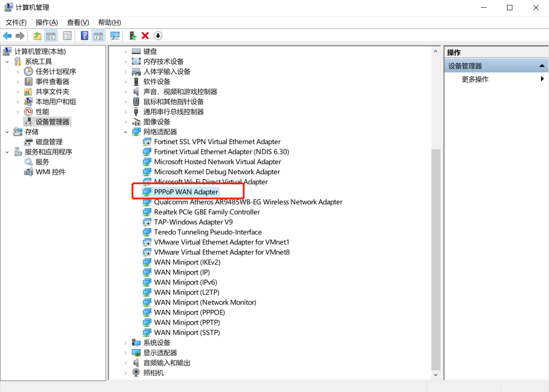Click the 声音、视频和游戏控制器 speaker icon
This screenshot has height=392, width=549.
pos(136,92)
